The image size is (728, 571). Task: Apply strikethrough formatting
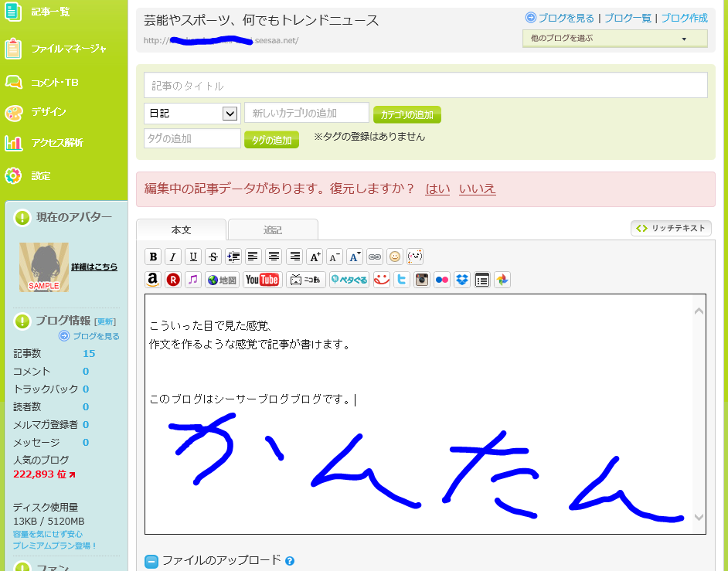tap(213, 256)
